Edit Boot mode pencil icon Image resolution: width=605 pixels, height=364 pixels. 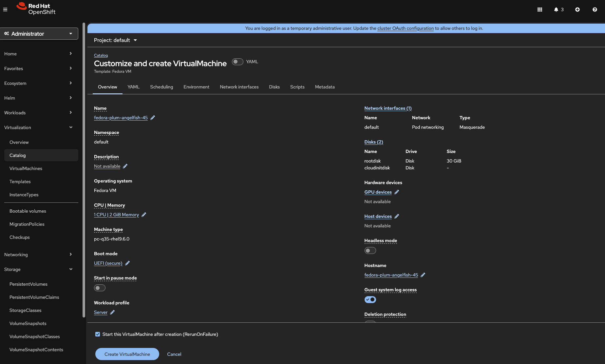[x=127, y=263]
